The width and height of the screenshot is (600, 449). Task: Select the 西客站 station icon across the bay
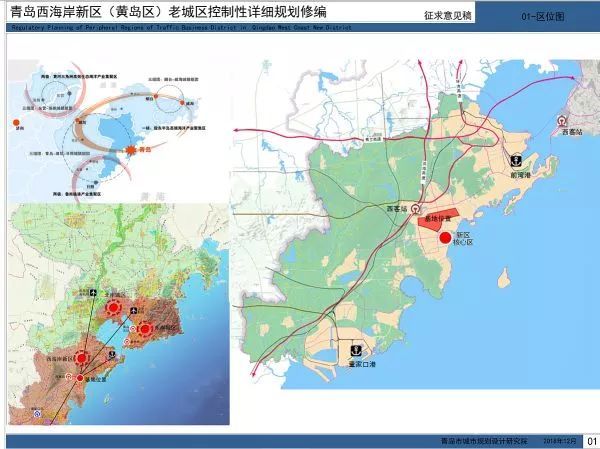560,120
